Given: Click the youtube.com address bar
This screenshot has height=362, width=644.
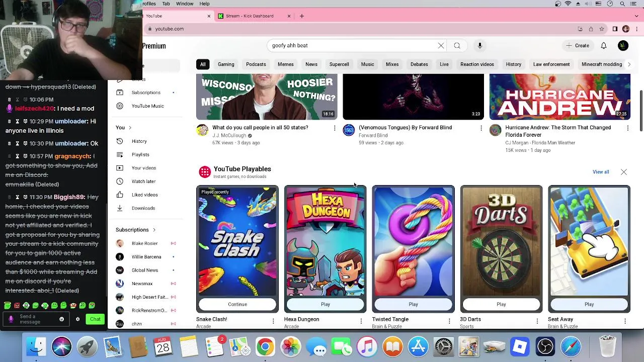Looking at the screenshot, I should point(352,29).
